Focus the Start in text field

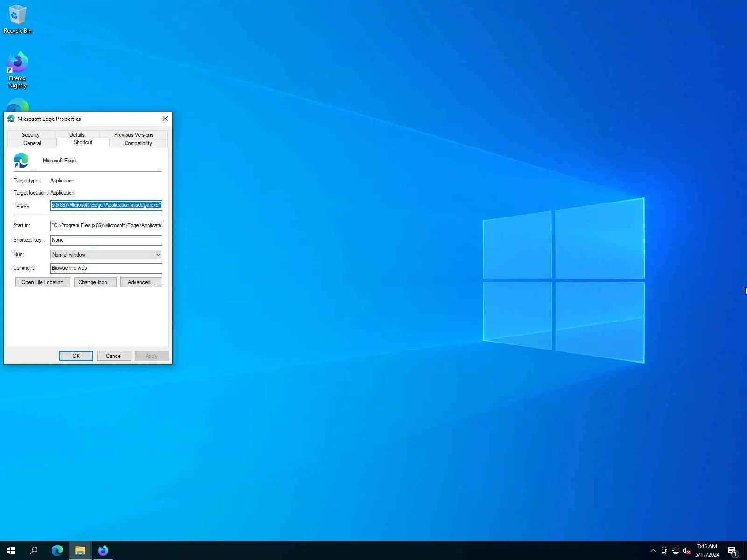point(106,226)
